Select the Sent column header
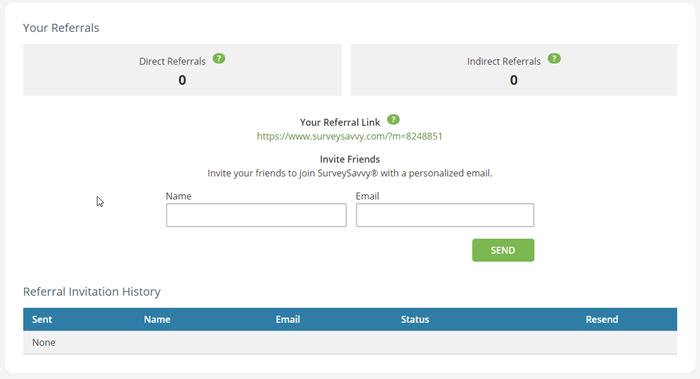This screenshot has width=700, height=379. (42, 319)
